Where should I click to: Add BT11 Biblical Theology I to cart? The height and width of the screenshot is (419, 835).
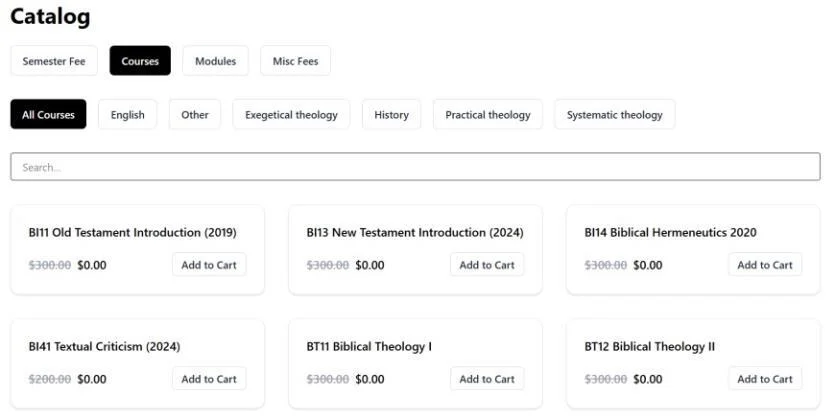(x=487, y=379)
